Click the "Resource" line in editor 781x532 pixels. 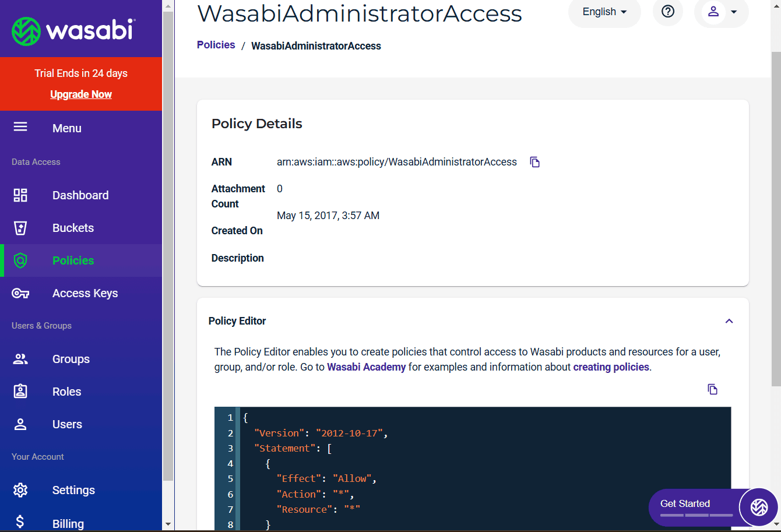[318, 509]
